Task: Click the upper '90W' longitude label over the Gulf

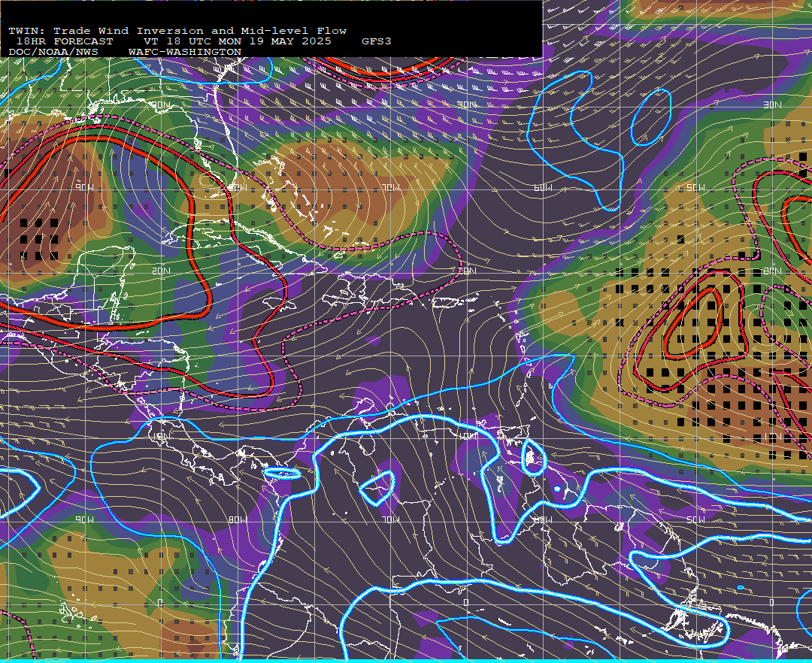Action: point(84,187)
